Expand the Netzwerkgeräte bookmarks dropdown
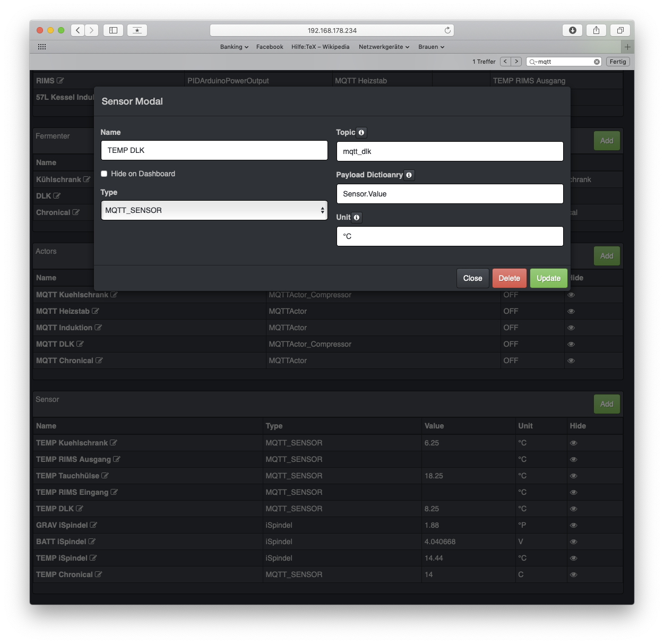This screenshot has height=644, width=664. 384,47
